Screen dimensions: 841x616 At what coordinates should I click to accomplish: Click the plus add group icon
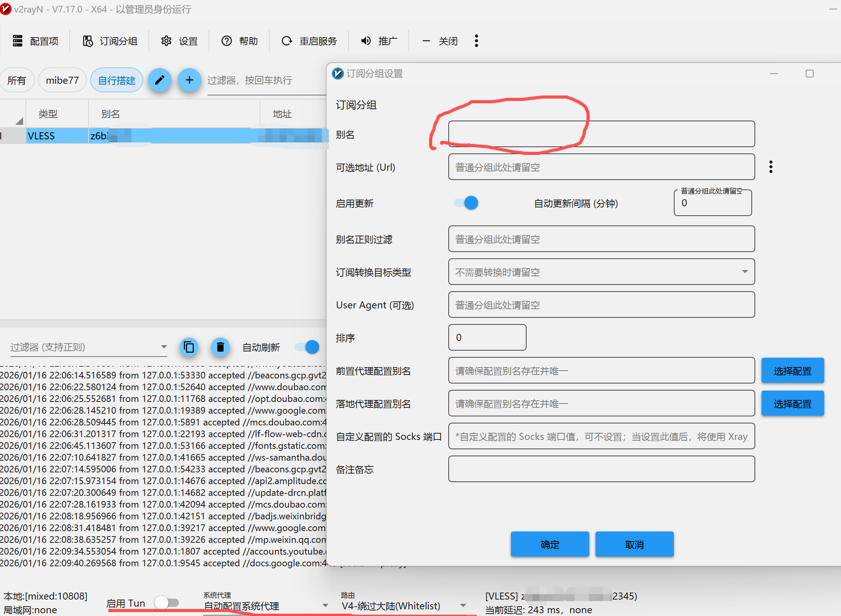click(189, 80)
